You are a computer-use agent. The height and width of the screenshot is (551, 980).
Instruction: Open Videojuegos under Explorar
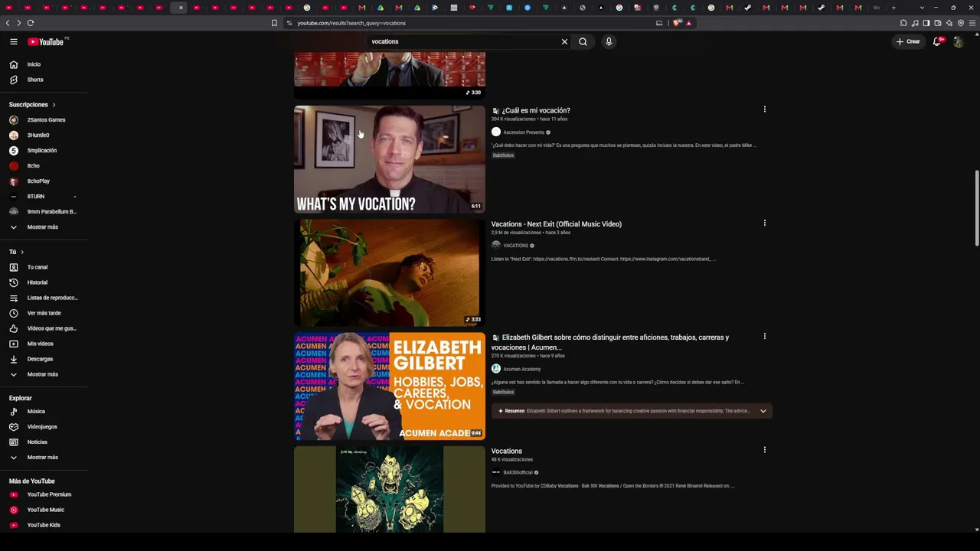tap(44, 426)
